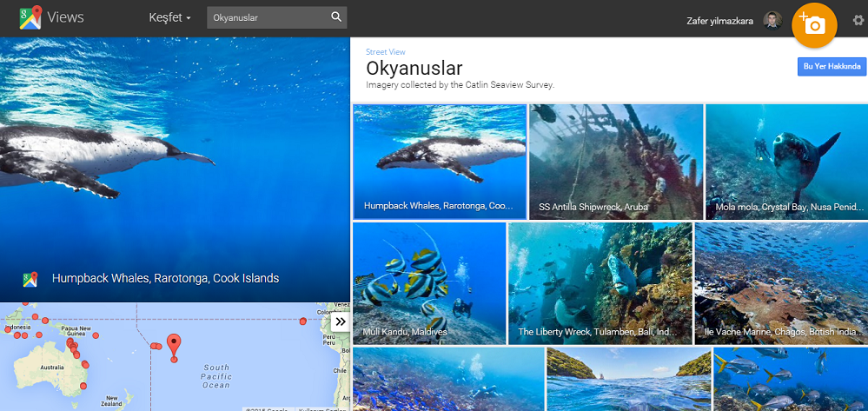
Task: Click the Street View link
Action: [x=386, y=52]
